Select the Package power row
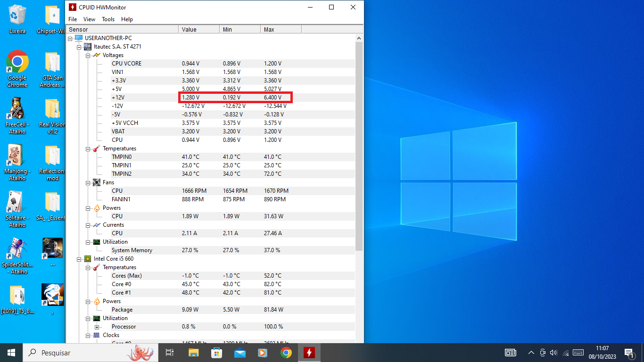 [x=232, y=310]
